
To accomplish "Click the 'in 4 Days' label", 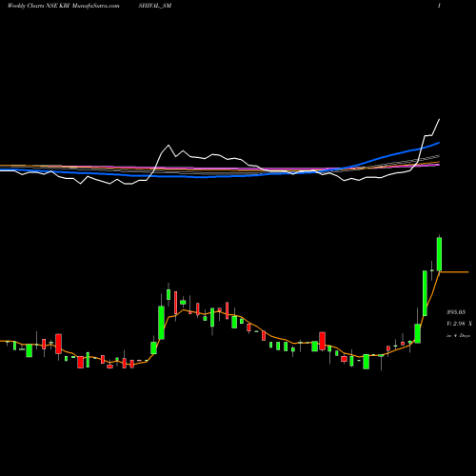I will click(x=458, y=335).
